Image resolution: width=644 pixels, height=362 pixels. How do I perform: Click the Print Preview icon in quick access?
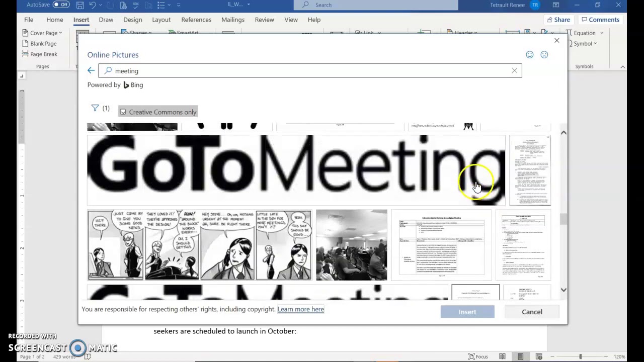[x=124, y=5]
